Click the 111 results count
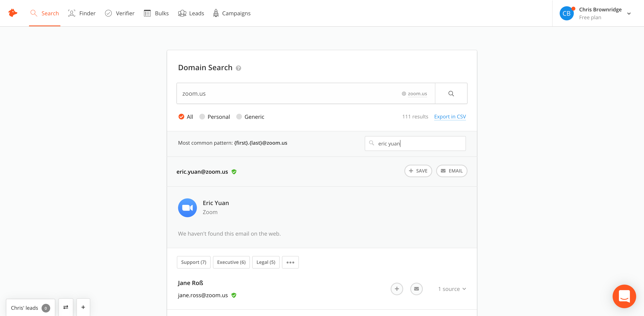This screenshot has width=644, height=316. pyautogui.click(x=415, y=117)
